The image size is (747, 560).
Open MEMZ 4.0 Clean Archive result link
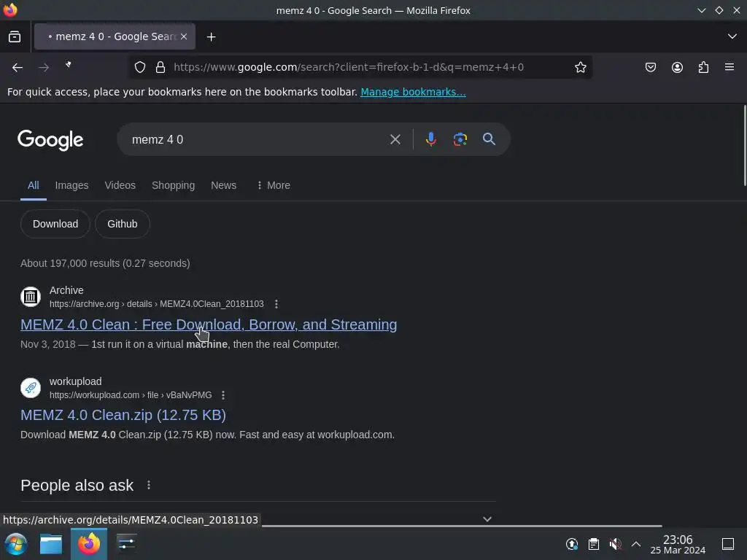pos(209,324)
